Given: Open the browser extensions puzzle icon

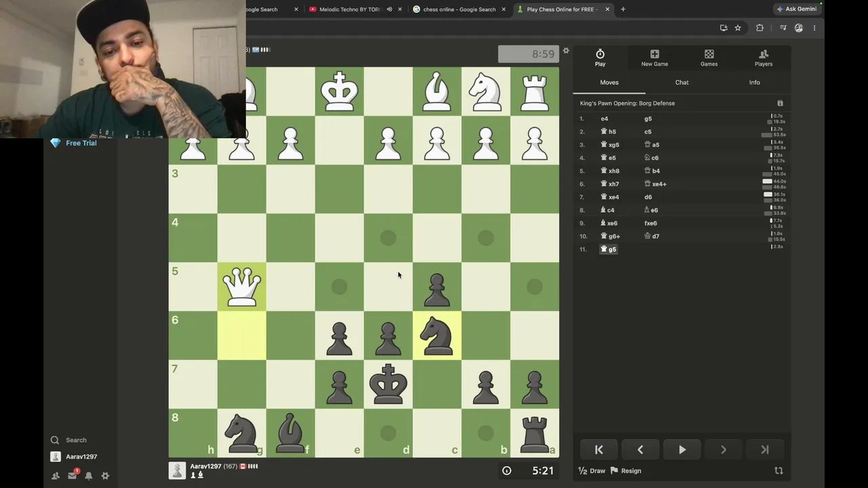Looking at the screenshot, I should click(x=759, y=28).
